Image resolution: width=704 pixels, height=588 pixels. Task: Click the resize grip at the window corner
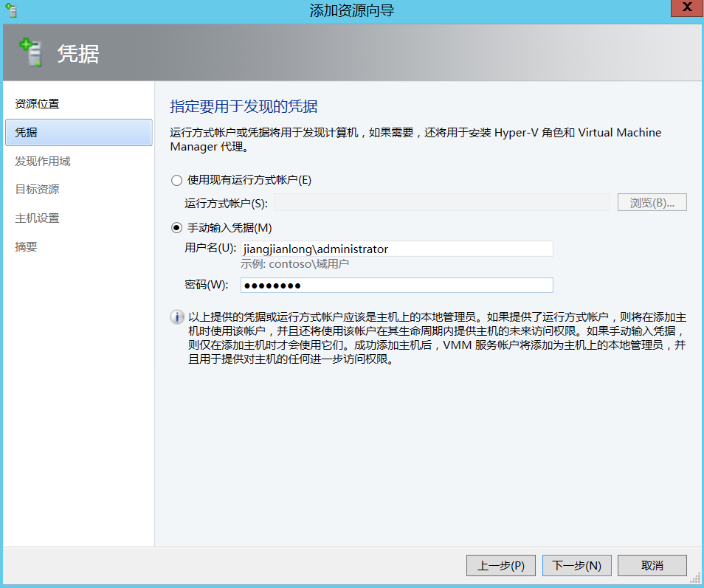[695, 578]
